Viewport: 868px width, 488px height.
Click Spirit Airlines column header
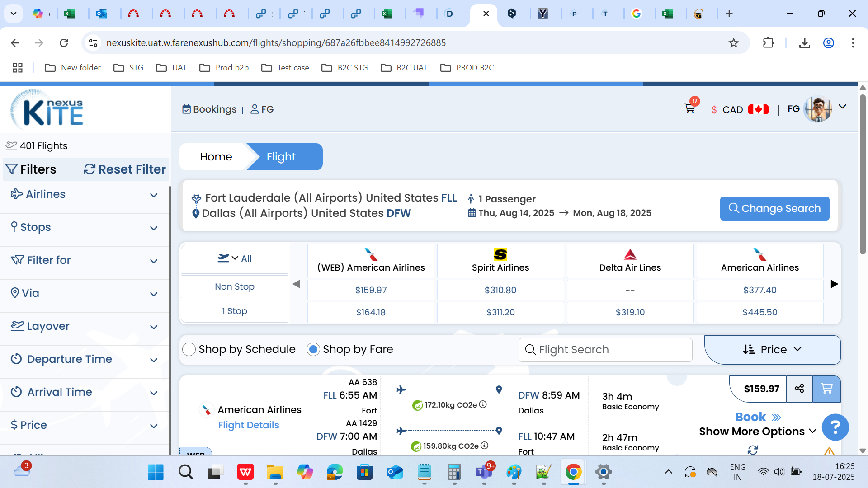tap(500, 261)
